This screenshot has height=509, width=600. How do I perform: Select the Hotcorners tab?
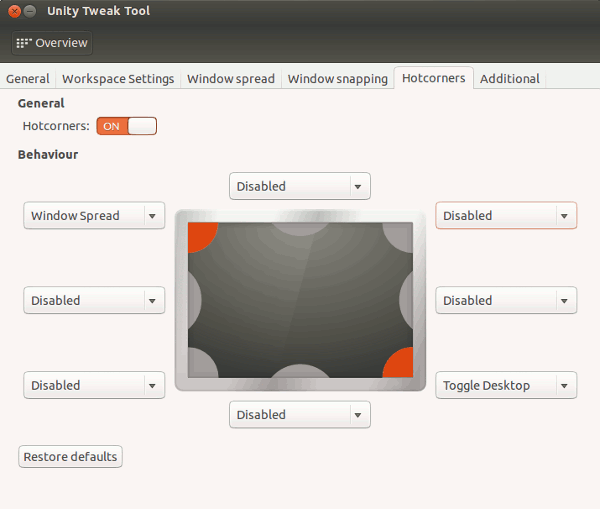coord(434,78)
